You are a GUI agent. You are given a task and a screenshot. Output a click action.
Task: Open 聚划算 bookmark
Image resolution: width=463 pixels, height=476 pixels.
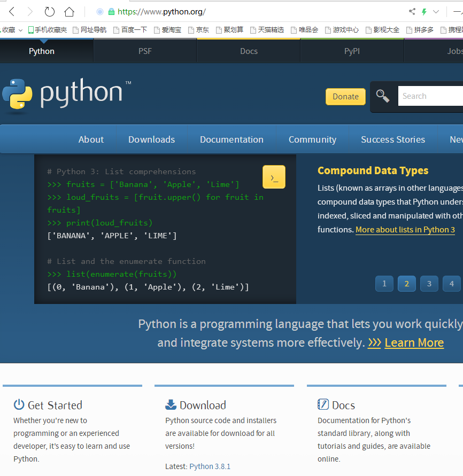click(x=230, y=30)
